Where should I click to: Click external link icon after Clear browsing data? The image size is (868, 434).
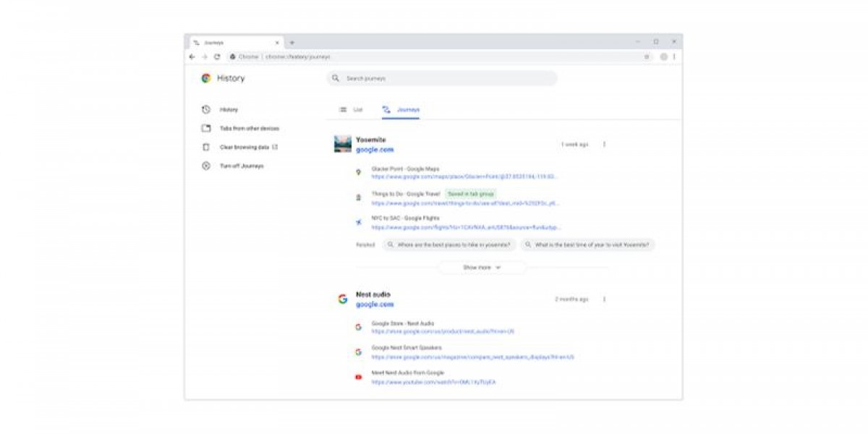276,147
